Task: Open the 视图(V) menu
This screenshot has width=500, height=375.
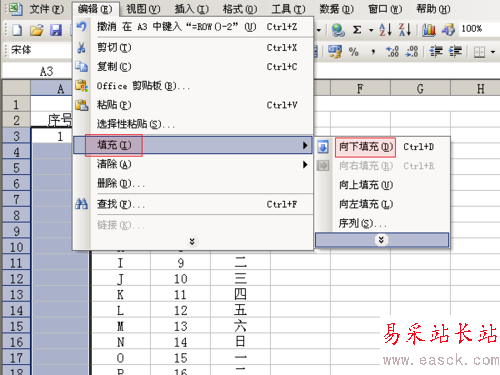Action: pyautogui.click(x=143, y=9)
